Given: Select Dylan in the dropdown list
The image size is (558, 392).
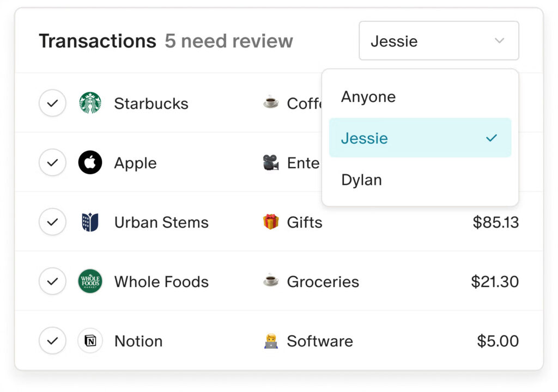Looking at the screenshot, I should coord(361,180).
